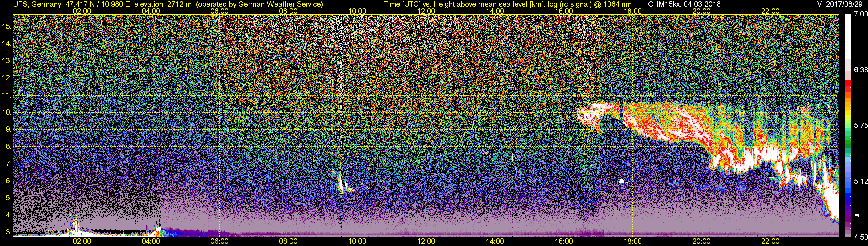The width and height of the screenshot is (868, 246).
Task: Select the dashed white vertical line near 17:00
Action: [599, 126]
